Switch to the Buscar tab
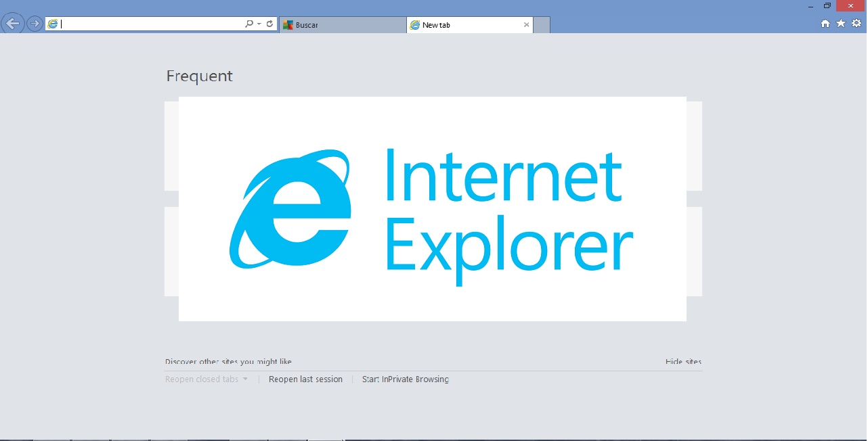 point(343,25)
